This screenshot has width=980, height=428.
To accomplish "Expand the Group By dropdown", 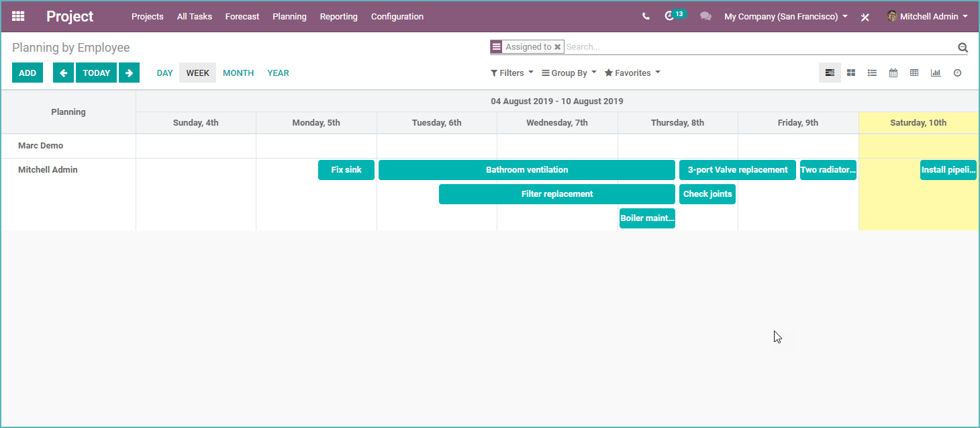I will [x=568, y=73].
